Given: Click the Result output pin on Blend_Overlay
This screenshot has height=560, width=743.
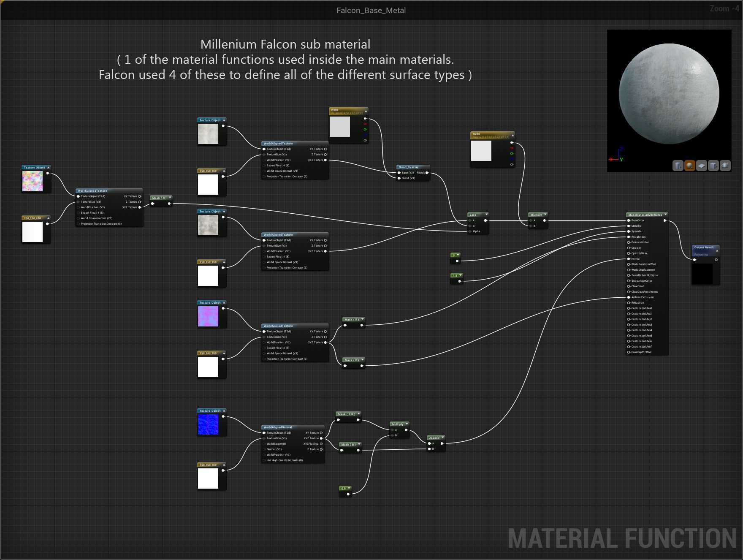Looking at the screenshot, I should pyautogui.click(x=427, y=173).
